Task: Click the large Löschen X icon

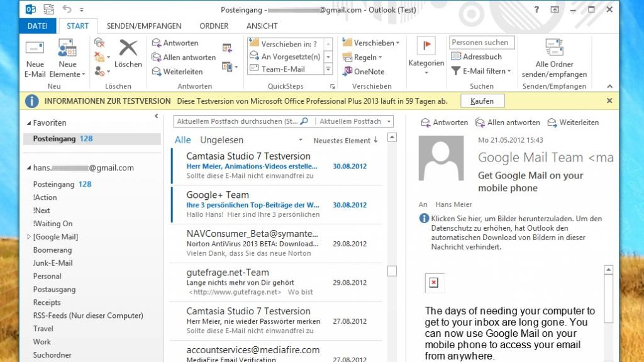Action: pyautogui.click(x=128, y=48)
